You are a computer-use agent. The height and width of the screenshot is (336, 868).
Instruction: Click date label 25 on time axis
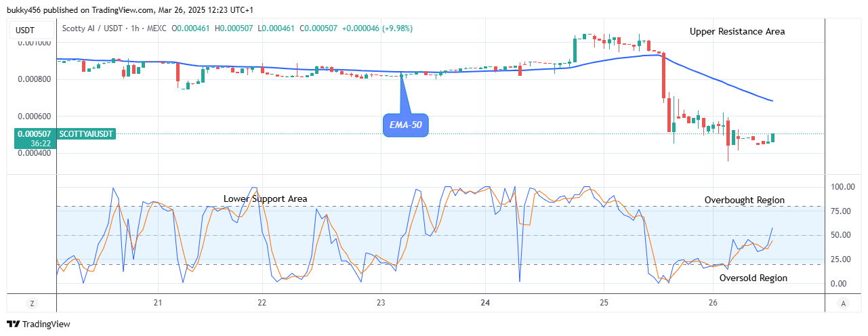(604, 303)
